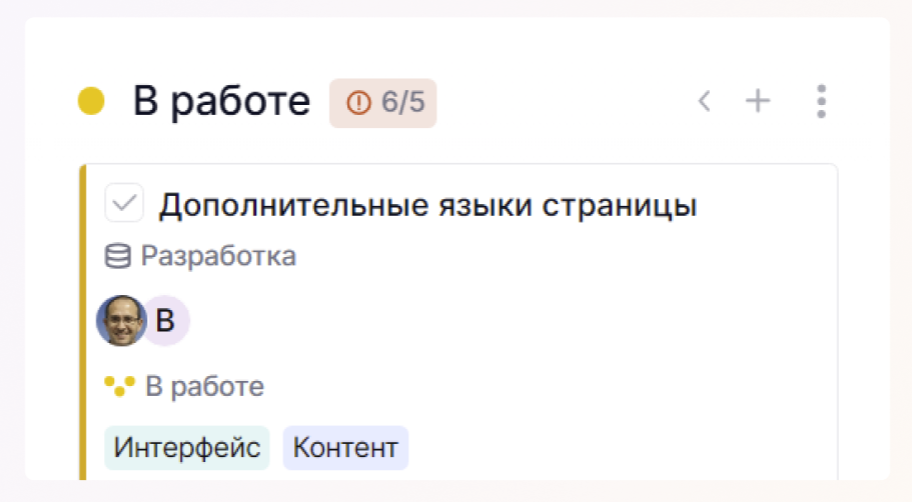The image size is (912, 502).
Task: Click the В работе column heading text
Action: pos(221,101)
